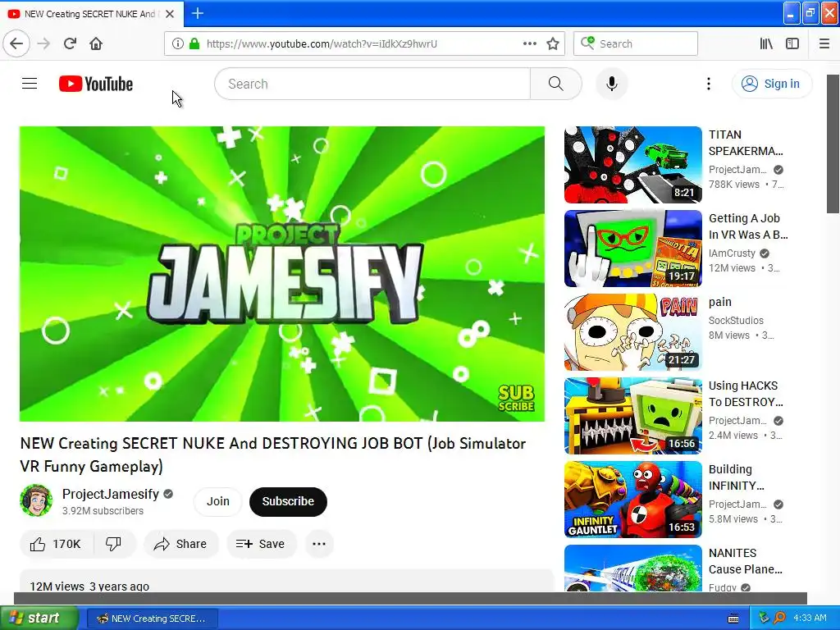Open TITAN SPEAKERMAN video thumbnail
Screen dimensions: 840x630
[x=632, y=164]
